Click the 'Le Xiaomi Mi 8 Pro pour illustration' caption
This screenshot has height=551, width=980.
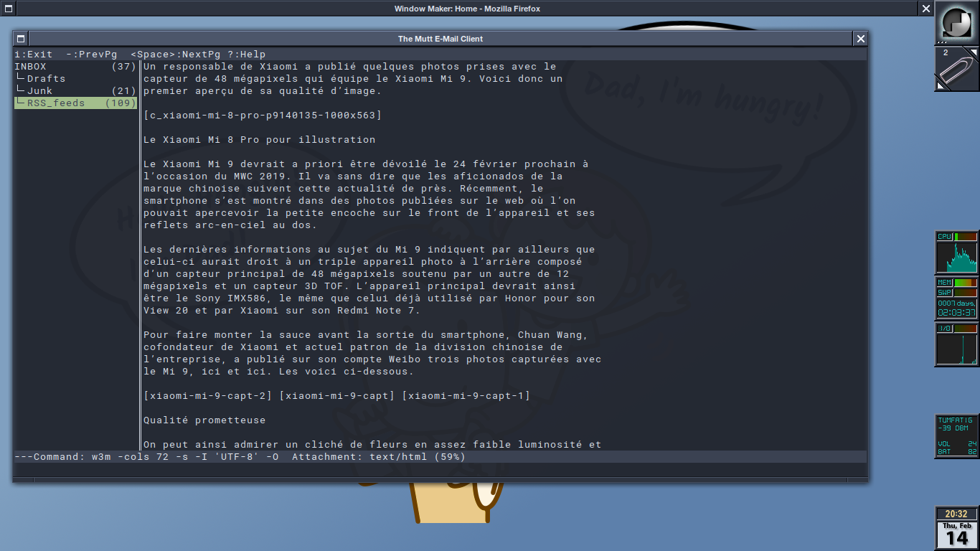tap(260, 140)
